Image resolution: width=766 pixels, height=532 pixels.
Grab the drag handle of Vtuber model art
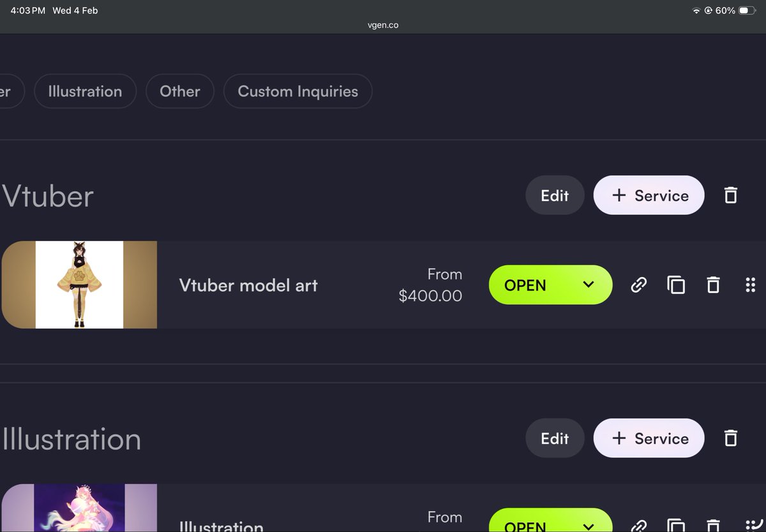pyautogui.click(x=751, y=284)
